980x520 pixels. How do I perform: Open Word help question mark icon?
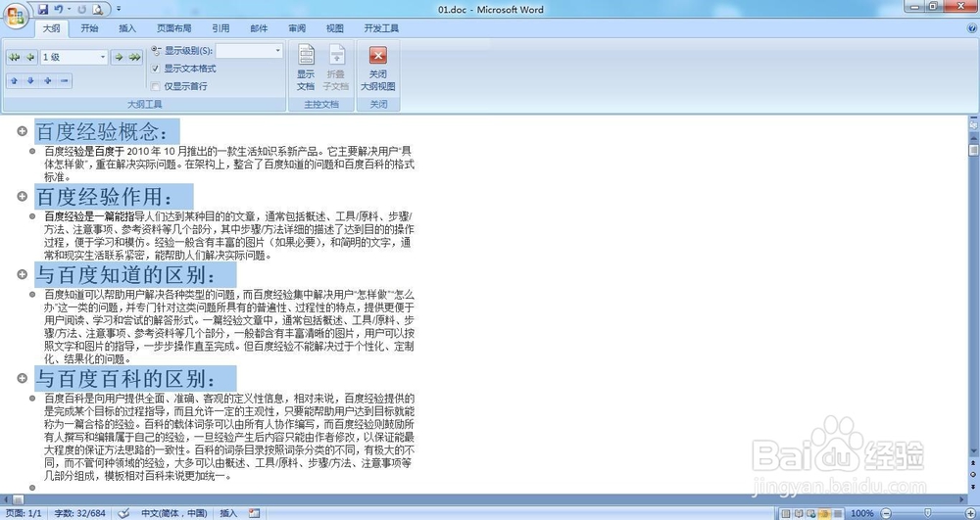[x=972, y=28]
